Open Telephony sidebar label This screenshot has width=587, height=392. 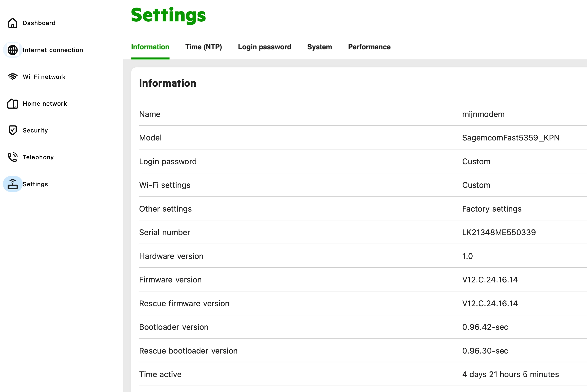coord(38,157)
